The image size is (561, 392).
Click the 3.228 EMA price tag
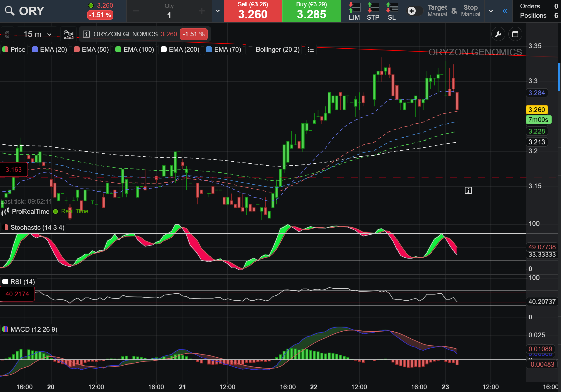pos(536,131)
